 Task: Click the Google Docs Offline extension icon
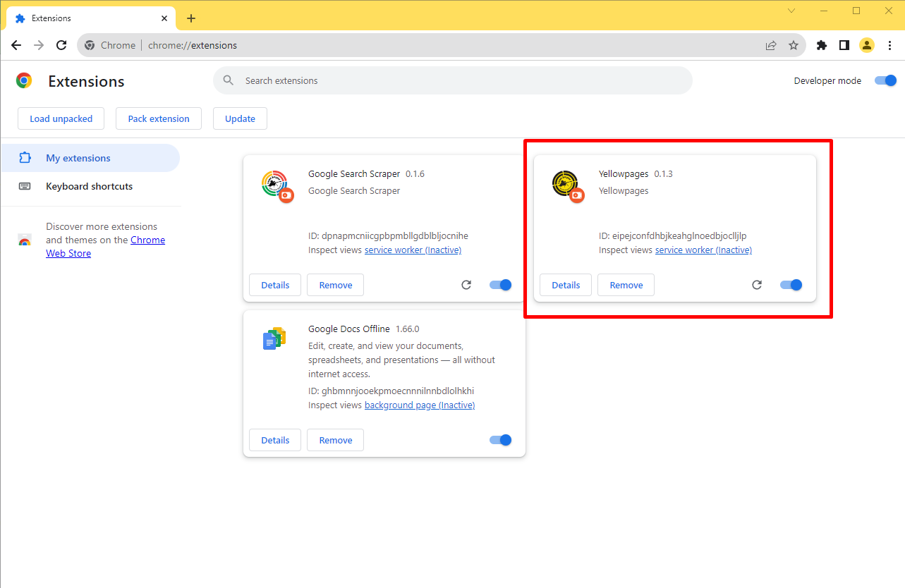(x=274, y=338)
